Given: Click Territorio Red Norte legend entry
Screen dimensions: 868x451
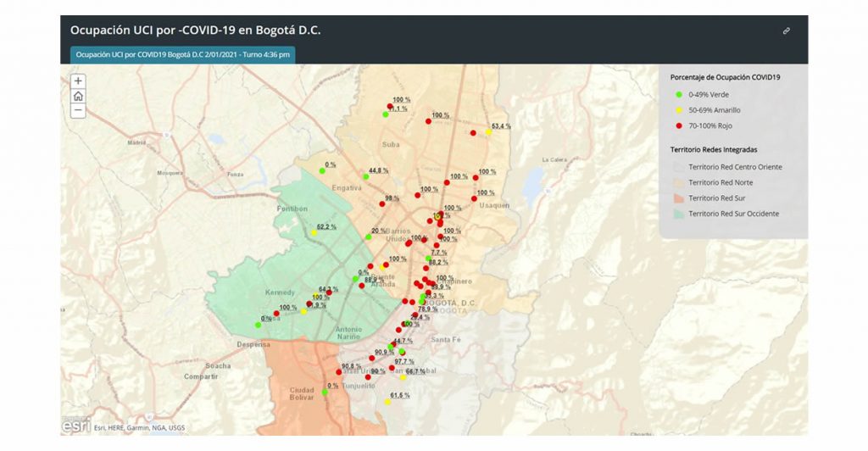Looking at the screenshot, I should point(721,182).
